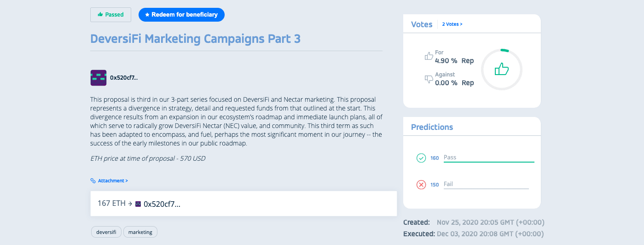644x245 pixels.
Task: Click the grey Fail prediction bar
Action: tap(486, 188)
